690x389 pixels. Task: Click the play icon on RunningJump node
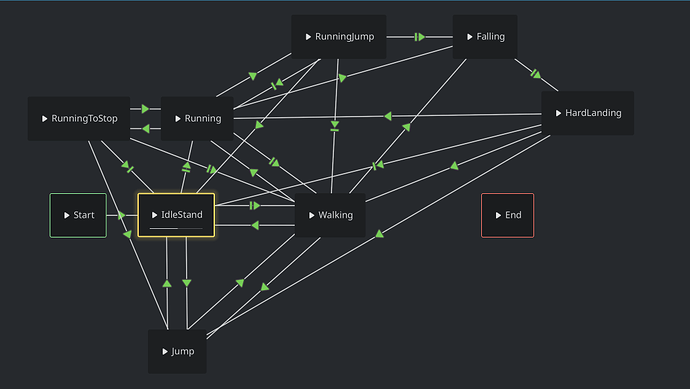pyautogui.click(x=308, y=37)
